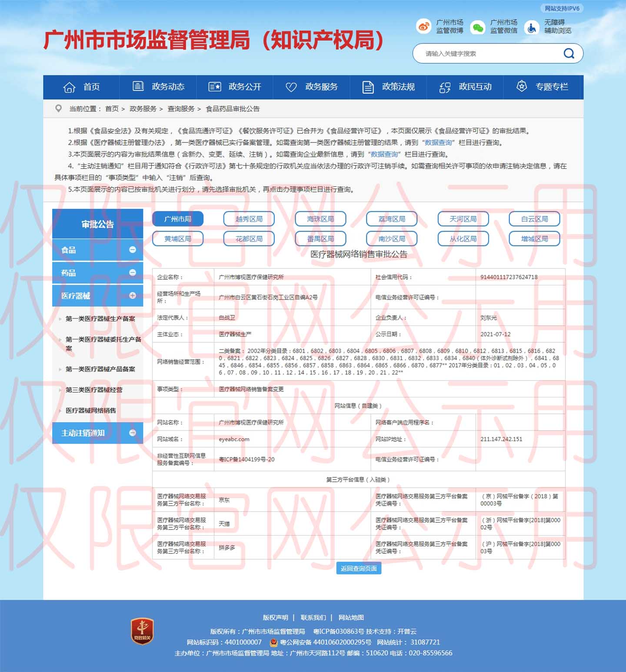Viewport: 626px width, 672px height.
Task: Click the heart icon beside 政务服务
Action: click(x=291, y=87)
